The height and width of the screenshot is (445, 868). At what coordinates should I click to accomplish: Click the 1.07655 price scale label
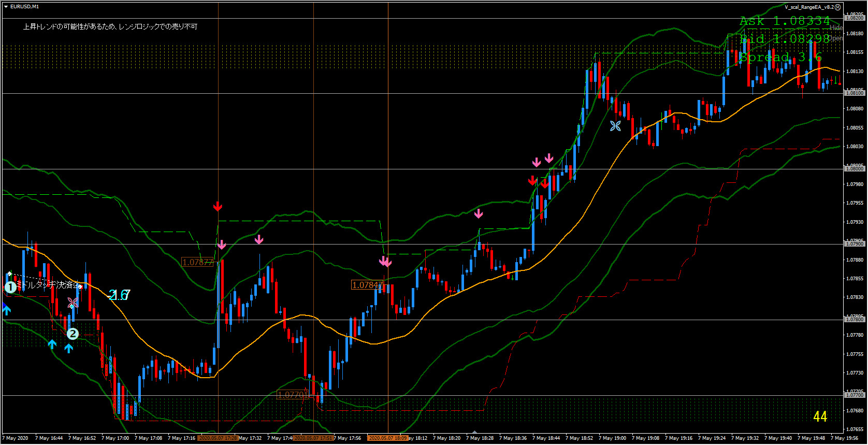(855, 429)
